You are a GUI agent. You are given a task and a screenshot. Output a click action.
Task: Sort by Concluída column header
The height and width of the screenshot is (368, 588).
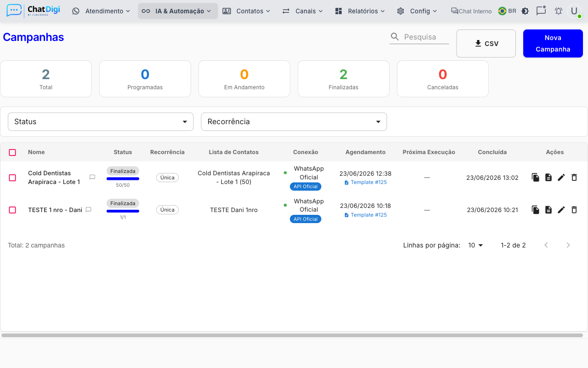tap(492, 152)
